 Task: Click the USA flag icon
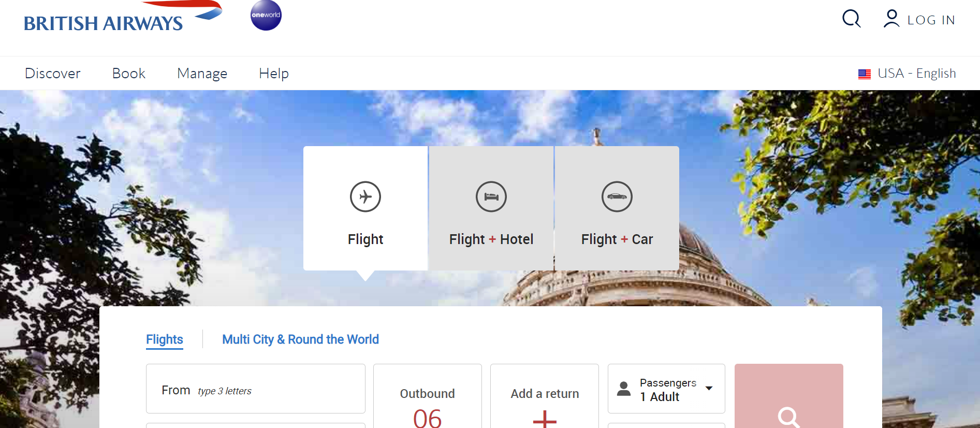click(864, 74)
